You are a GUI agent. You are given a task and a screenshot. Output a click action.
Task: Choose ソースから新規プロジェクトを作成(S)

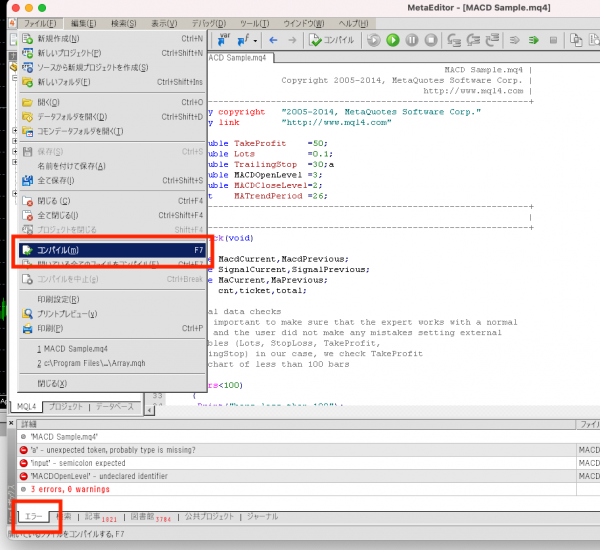coord(112,68)
